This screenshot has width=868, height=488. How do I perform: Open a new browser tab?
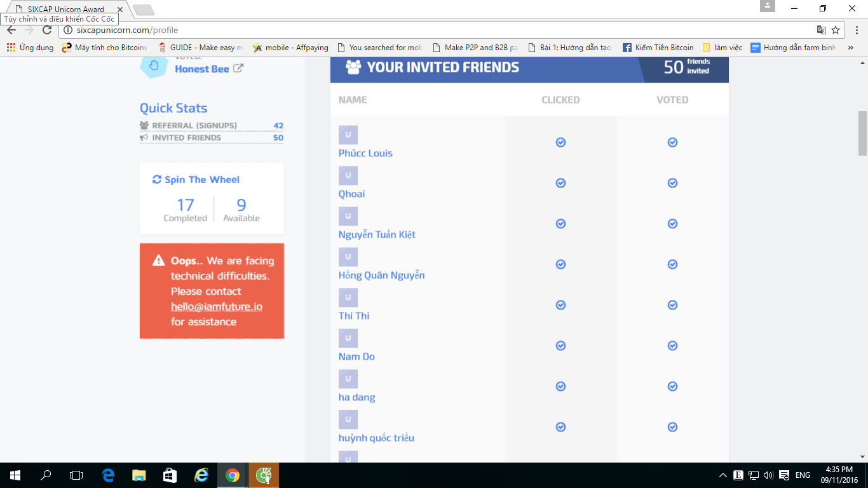pos(143,10)
